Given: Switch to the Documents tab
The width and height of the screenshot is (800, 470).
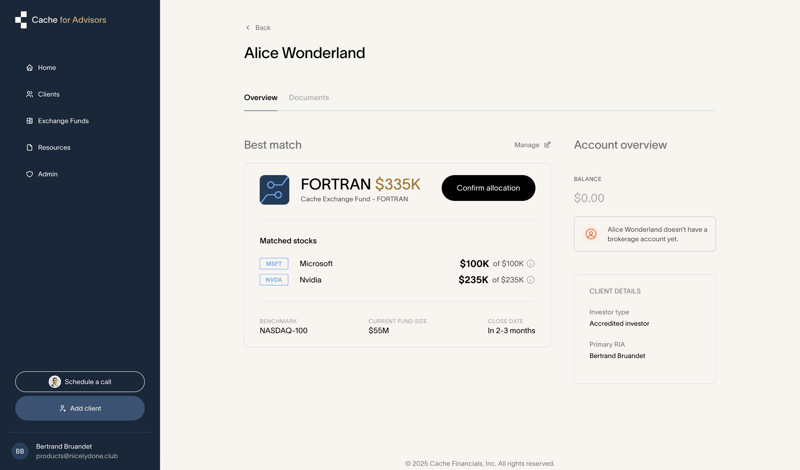Looking at the screenshot, I should [309, 98].
